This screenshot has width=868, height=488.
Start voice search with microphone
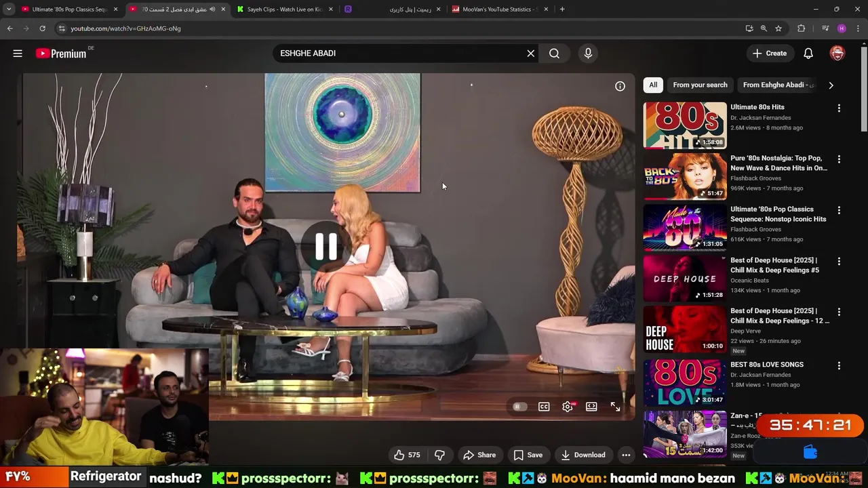click(x=588, y=54)
